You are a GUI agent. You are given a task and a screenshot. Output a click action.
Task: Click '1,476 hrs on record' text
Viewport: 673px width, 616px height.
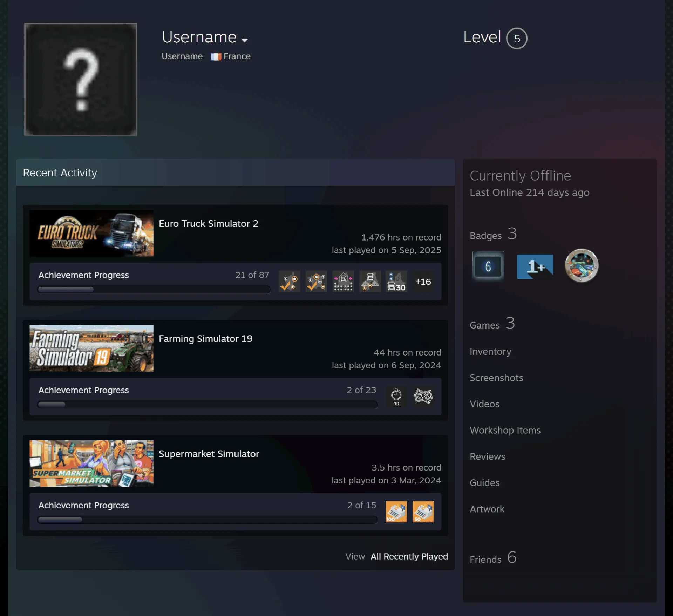tap(401, 237)
